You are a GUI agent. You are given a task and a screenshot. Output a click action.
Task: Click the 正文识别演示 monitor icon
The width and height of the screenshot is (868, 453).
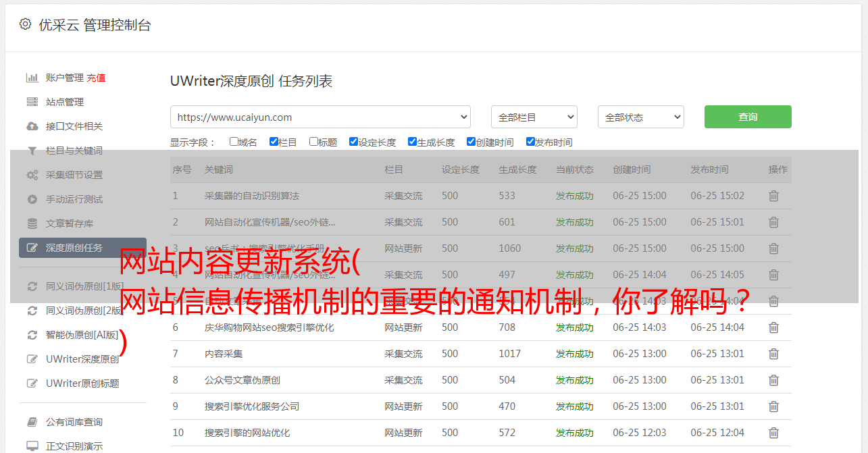(x=32, y=446)
